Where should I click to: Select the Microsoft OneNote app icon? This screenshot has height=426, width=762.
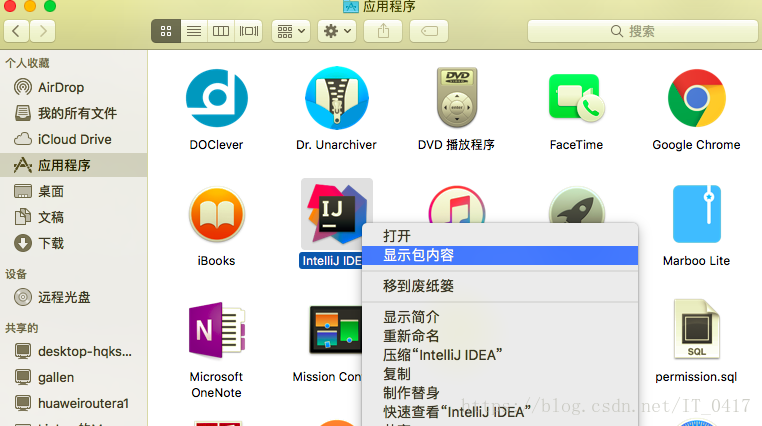pos(217,331)
